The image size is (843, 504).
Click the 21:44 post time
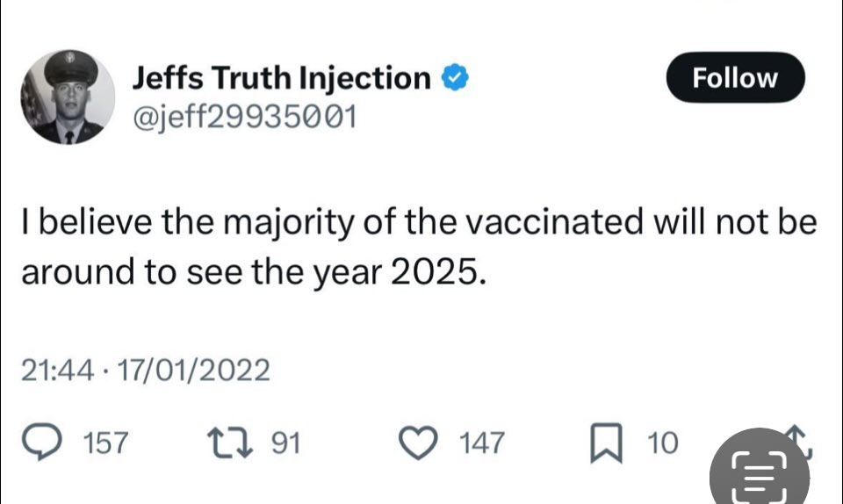click(55, 371)
